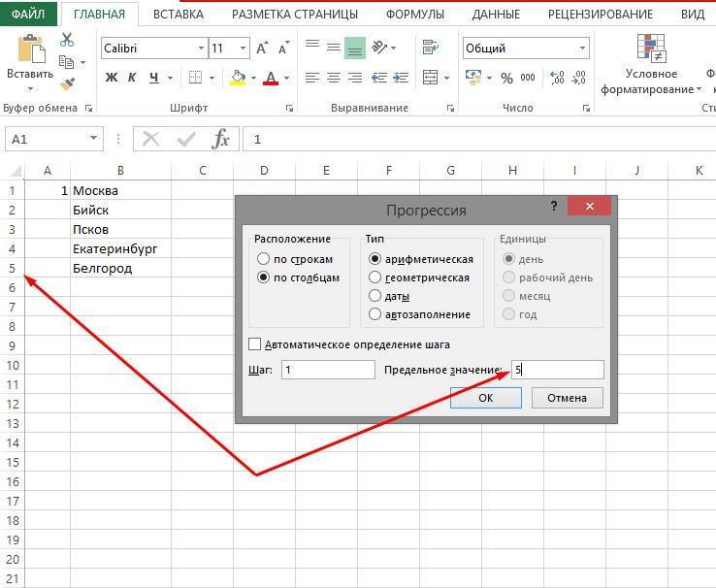The height and width of the screenshot is (588, 716).
Task: Click the Copy icon
Action: (x=67, y=62)
